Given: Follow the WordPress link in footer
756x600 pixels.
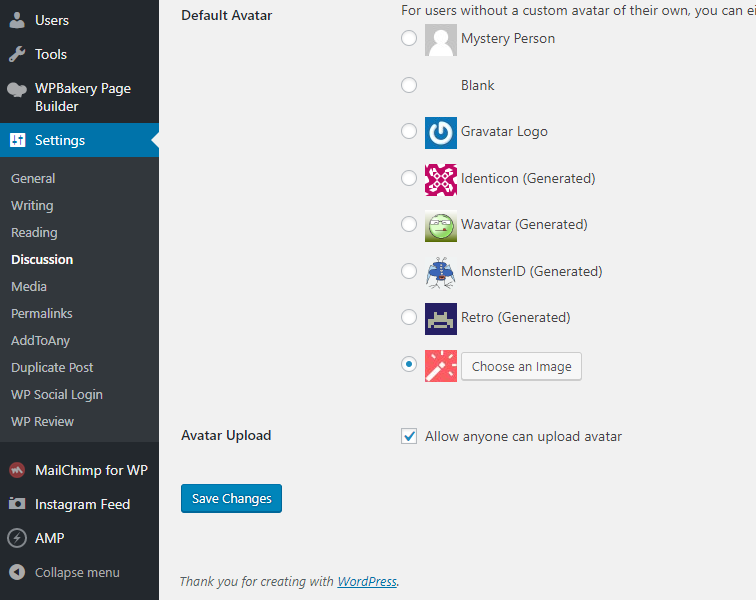Looking at the screenshot, I should [x=367, y=581].
